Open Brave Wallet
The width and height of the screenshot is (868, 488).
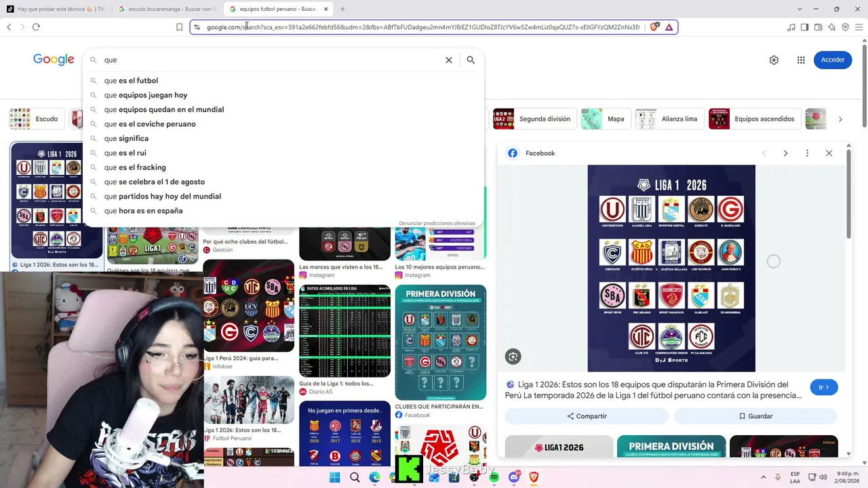(x=818, y=27)
